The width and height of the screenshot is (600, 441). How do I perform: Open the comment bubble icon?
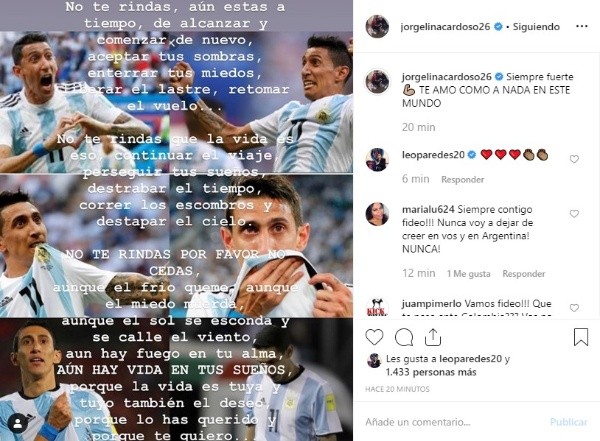click(x=404, y=337)
